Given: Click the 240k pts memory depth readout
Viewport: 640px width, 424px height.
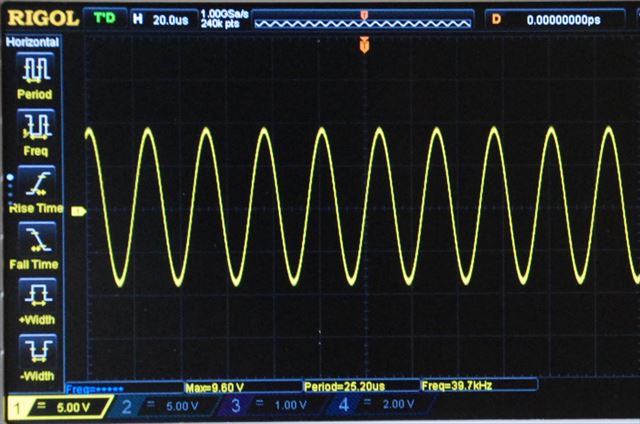Looking at the screenshot, I should (220, 24).
